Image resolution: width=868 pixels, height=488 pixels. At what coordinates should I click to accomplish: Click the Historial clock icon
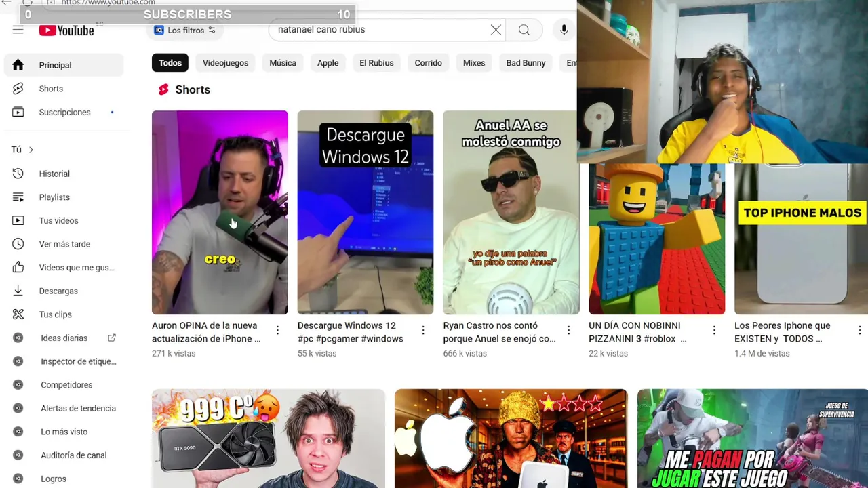(x=18, y=174)
